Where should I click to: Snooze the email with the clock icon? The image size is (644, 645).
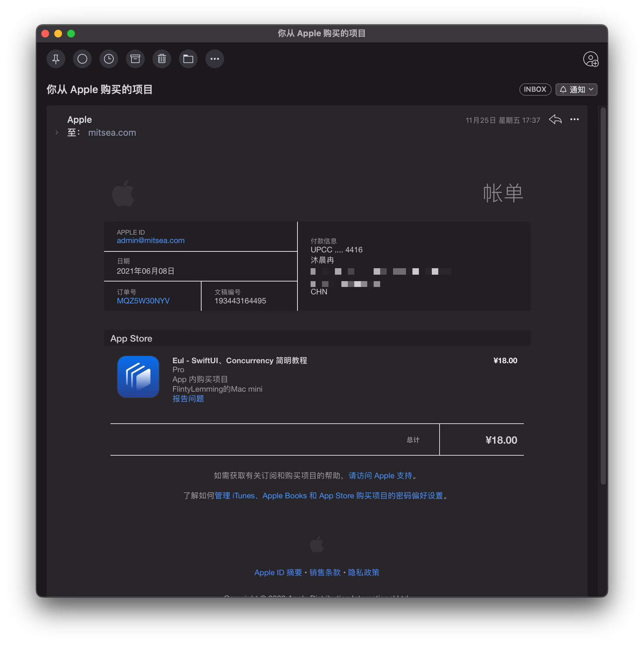(109, 59)
